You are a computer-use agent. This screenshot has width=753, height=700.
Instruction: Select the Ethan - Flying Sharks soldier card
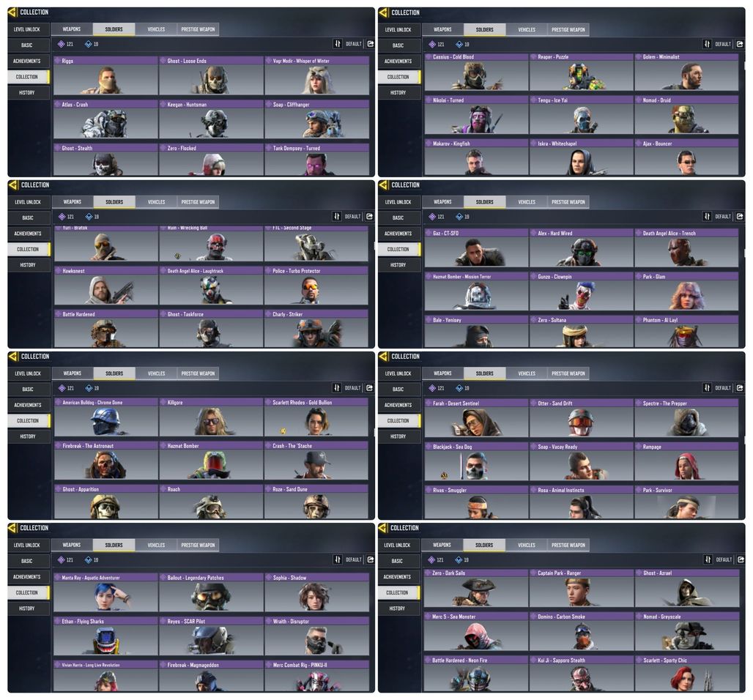(105, 636)
